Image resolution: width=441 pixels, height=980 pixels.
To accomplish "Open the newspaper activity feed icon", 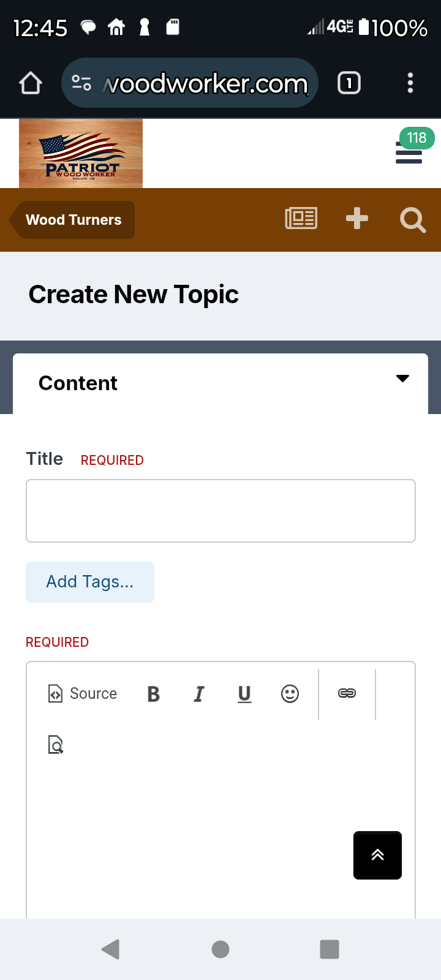I will click(x=301, y=219).
